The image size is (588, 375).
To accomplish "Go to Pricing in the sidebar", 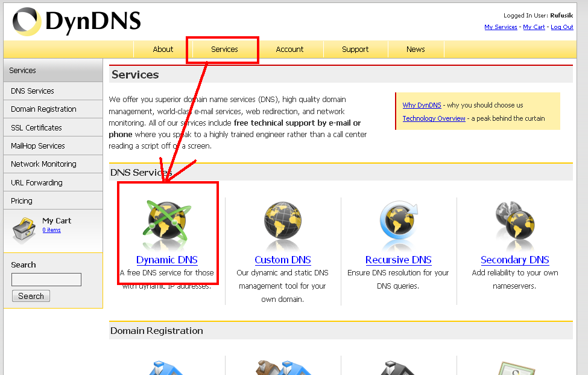I will click(53, 201).
